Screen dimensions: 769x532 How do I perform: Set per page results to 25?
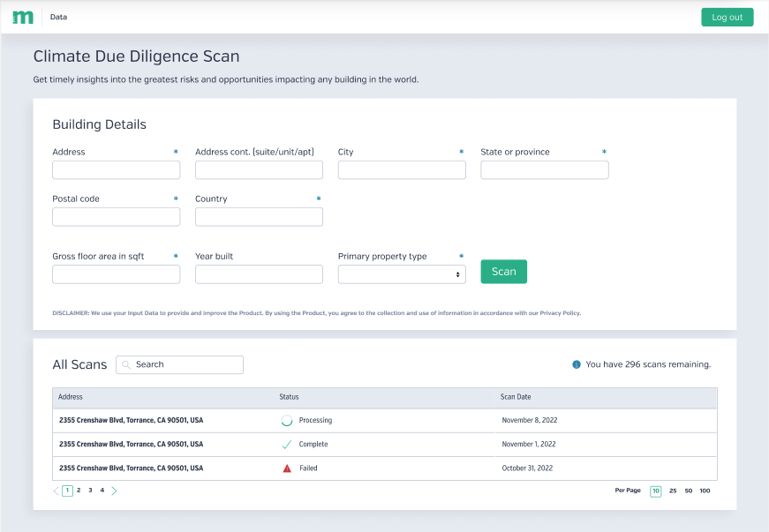(673, 491)
